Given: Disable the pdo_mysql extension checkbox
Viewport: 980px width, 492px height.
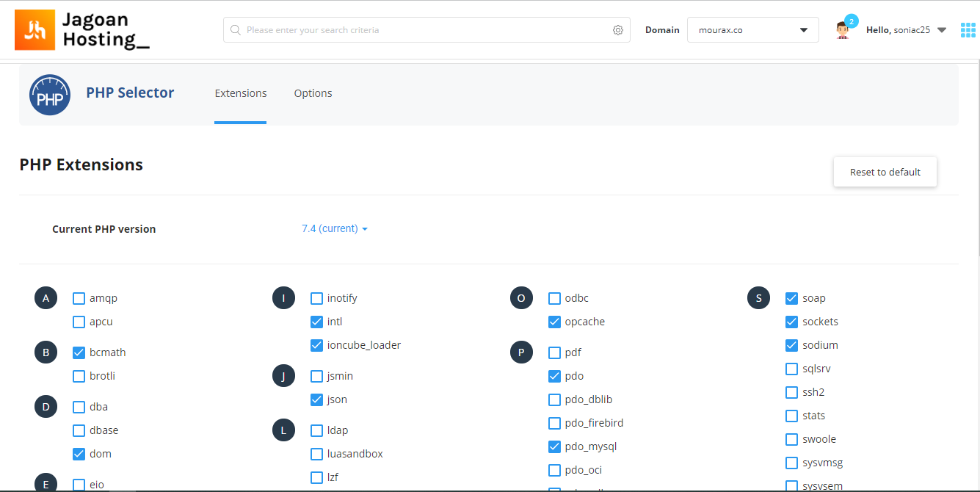Looking at the screenshot, I should point(554,446).
